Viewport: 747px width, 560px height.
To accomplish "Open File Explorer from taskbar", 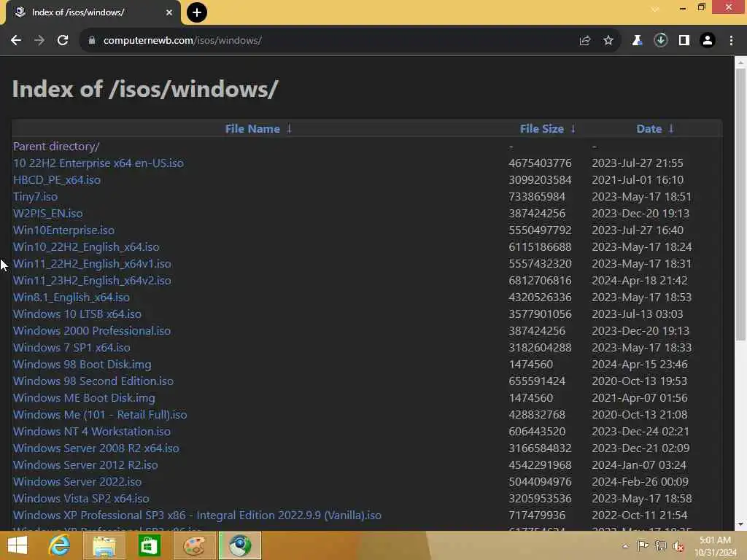I will click(104, 545).
